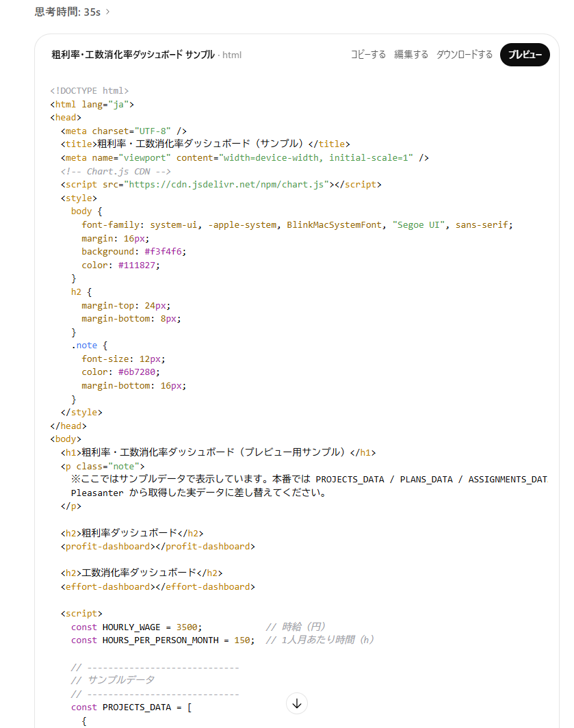Click the 時給（円）comment

point(296,627)
